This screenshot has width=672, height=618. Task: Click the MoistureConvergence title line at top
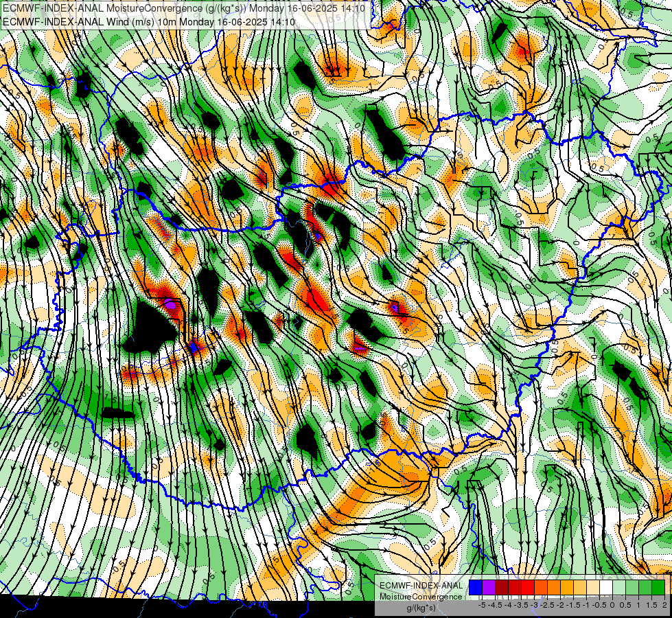click(183, 8)
